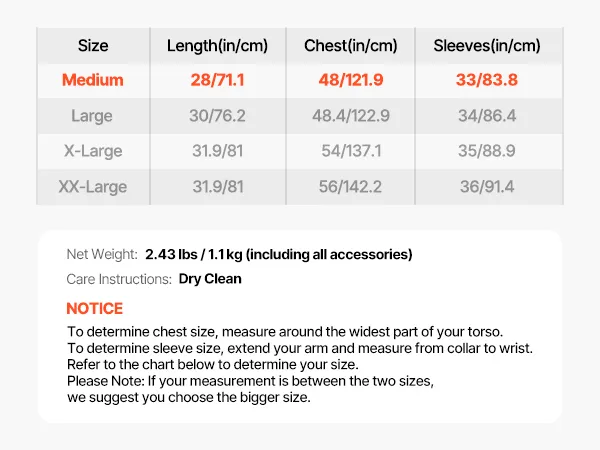Click the orange NOTICE heading
Image resolution: width=600 pixels, height=450 pixels.
pos(95,308)
